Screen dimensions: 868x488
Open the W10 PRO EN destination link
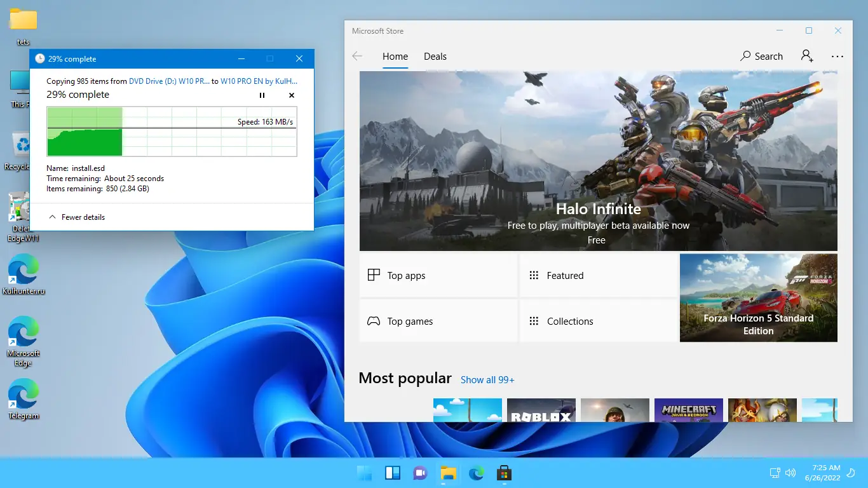[259, 81]
